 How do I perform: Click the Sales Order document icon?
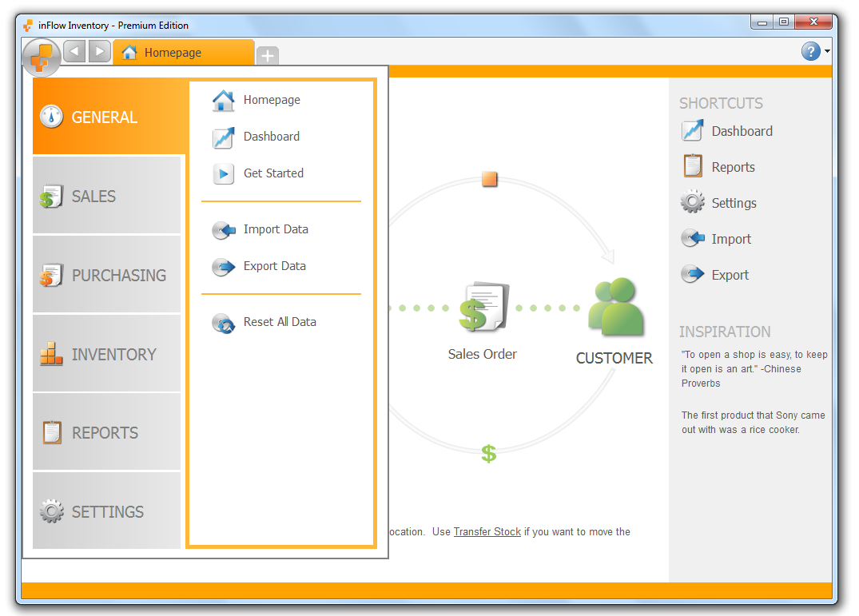pyautogui.click(x=484, y=307)
